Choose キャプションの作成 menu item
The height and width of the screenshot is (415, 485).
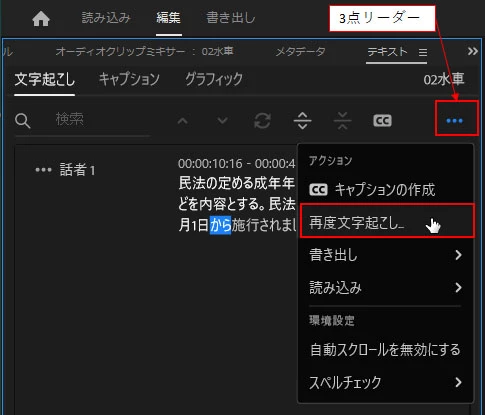click(385, 190)
